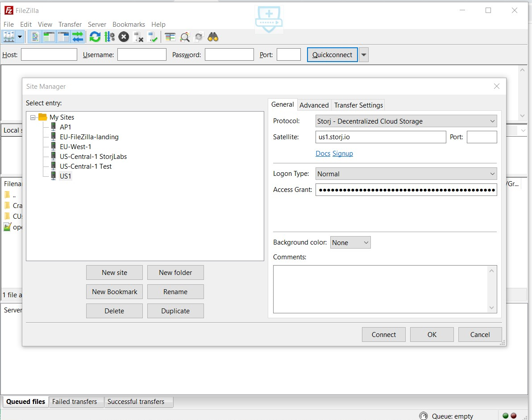Open the directory listing filters icon
Image resolution: width=532 pixels, height=420 pixels.
pos(170,37)
